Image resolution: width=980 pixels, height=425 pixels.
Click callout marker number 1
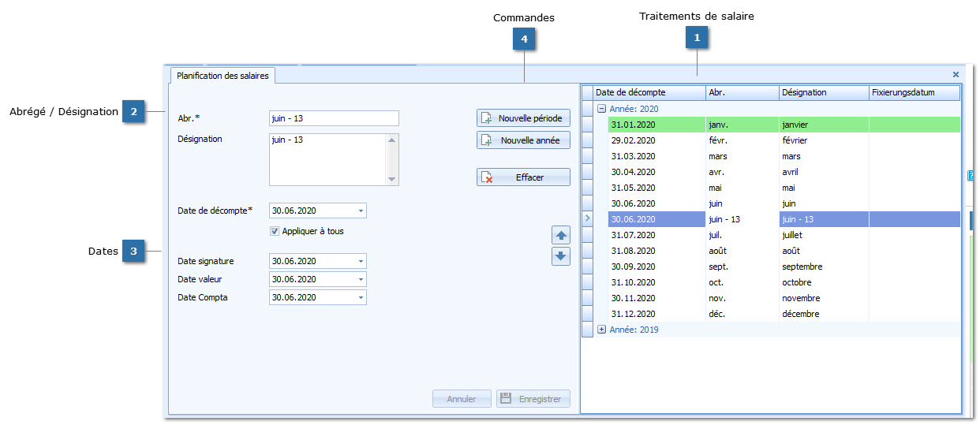[697, 37]
